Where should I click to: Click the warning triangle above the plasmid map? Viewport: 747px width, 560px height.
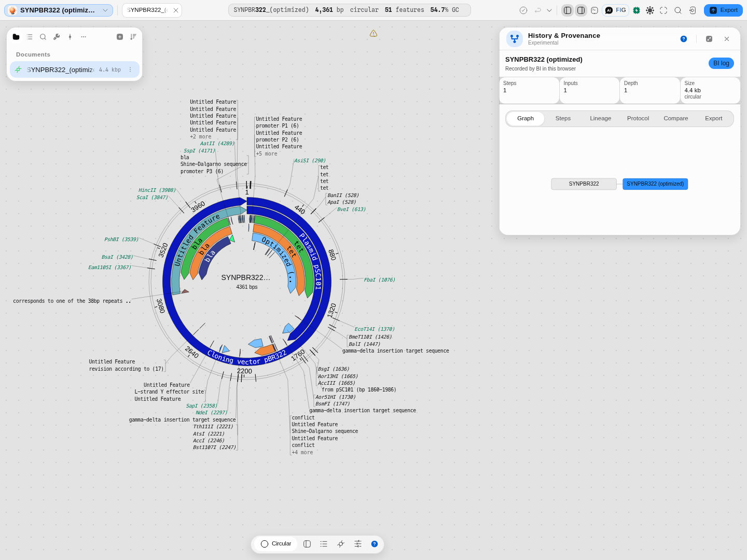click(374, 33)
